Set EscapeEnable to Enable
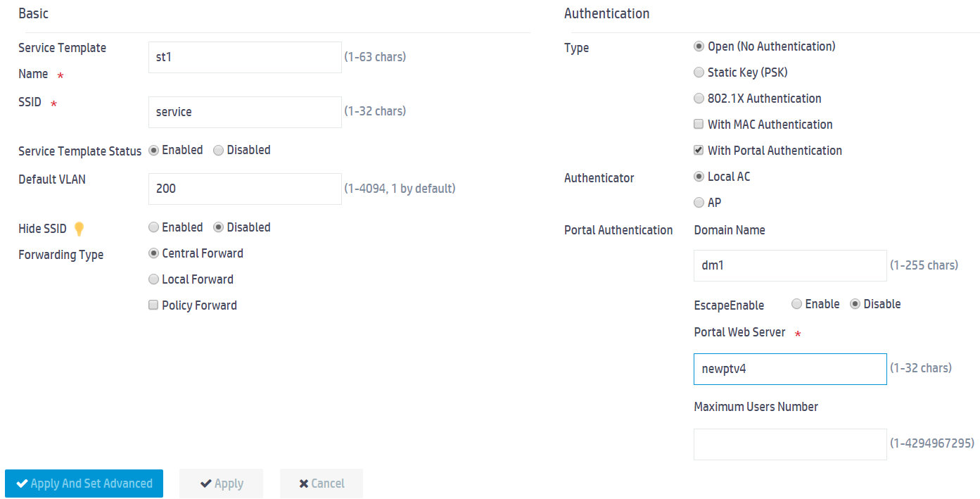Screen dimensions: 980x499 click(796, 304)
